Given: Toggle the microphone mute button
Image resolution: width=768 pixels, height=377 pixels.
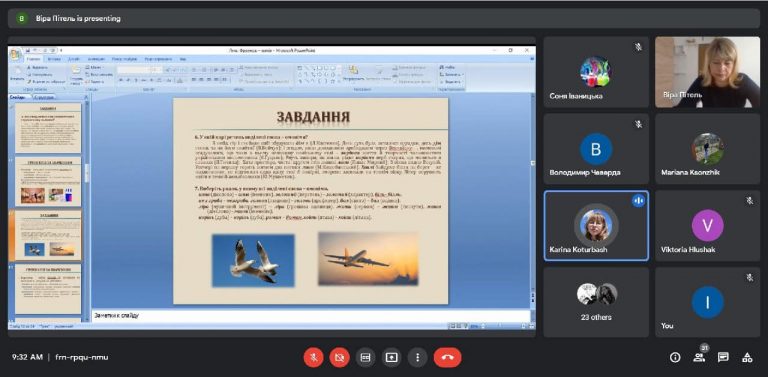Looking at the screenshot, I should pyautogui.click(x=313, y=357).
